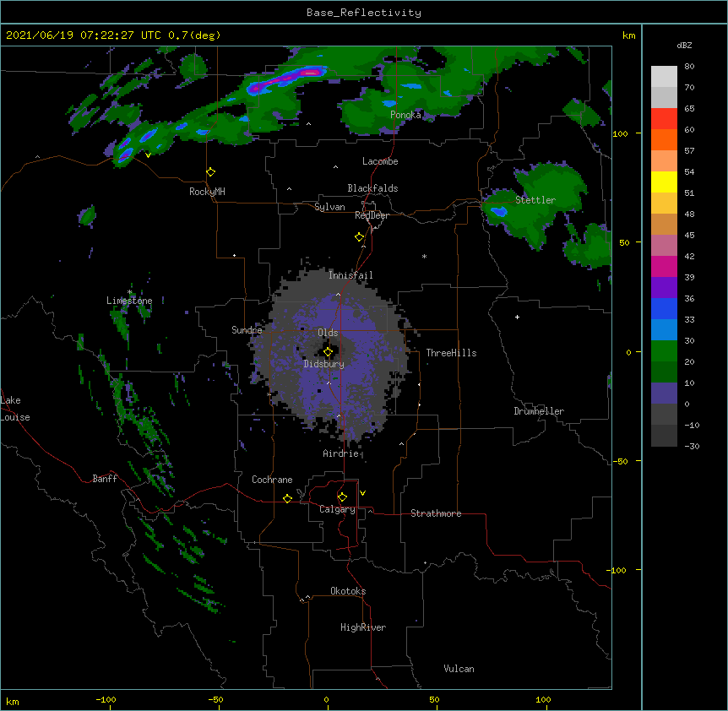Click the RedDeer city label

[372, 215]
